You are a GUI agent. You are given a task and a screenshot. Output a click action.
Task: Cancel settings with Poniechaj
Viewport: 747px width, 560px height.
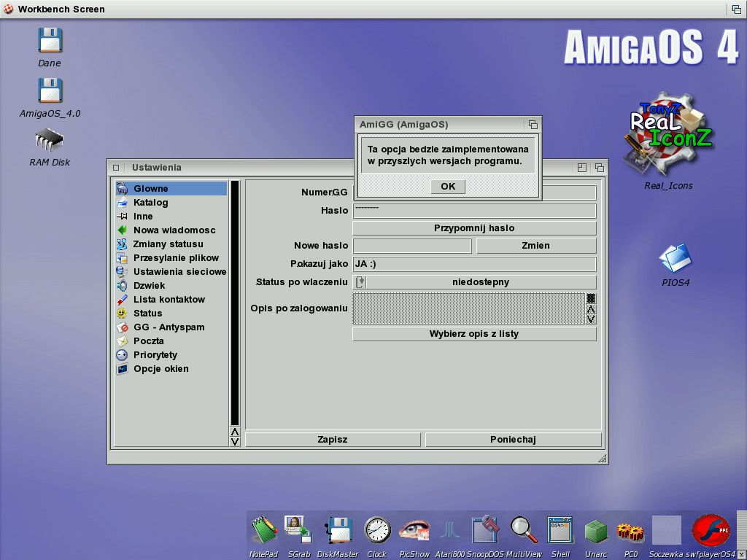513,440
